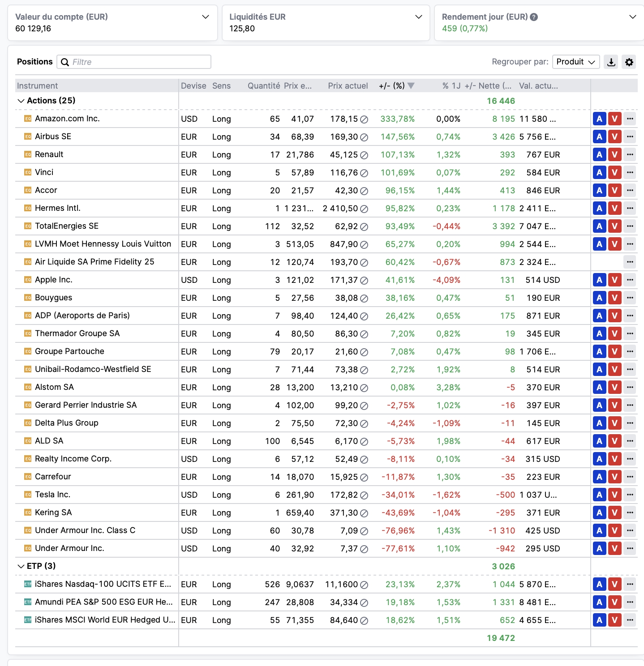Click the ETF icon next to iShares Nasdaq-100
The image size is (644, 666).
click(x=28, y=584)
